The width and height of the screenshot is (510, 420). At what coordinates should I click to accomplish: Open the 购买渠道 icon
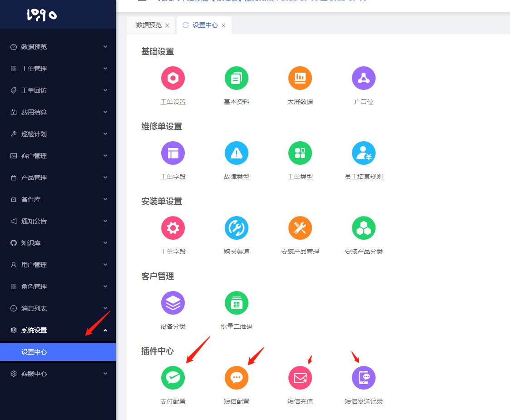[236, 228]
